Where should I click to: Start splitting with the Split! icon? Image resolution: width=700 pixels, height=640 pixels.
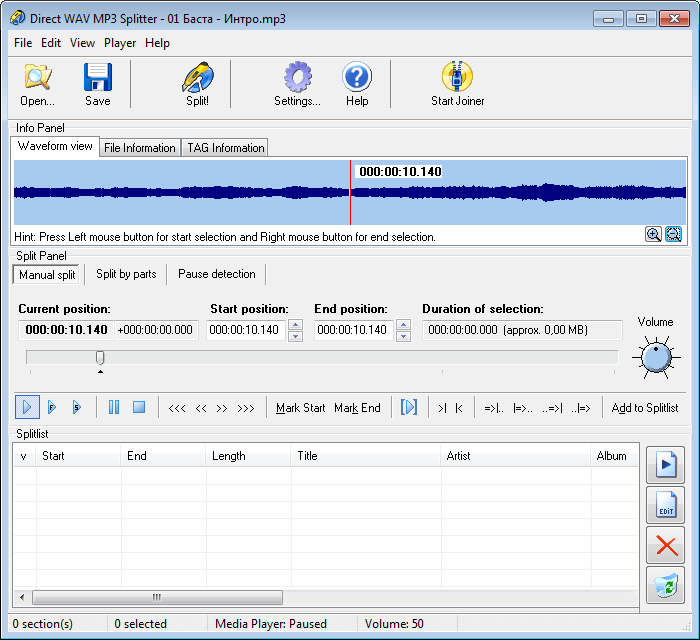tap(197, 84)
